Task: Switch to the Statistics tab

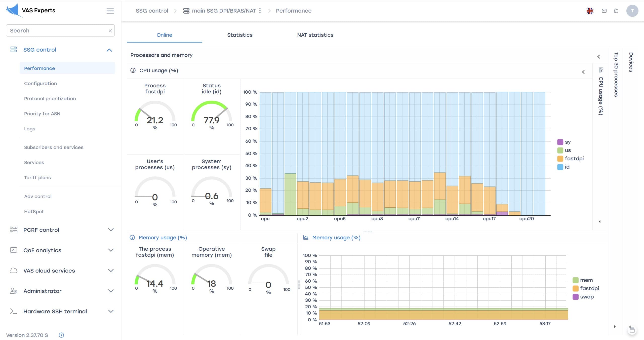Action: (240, 35)
